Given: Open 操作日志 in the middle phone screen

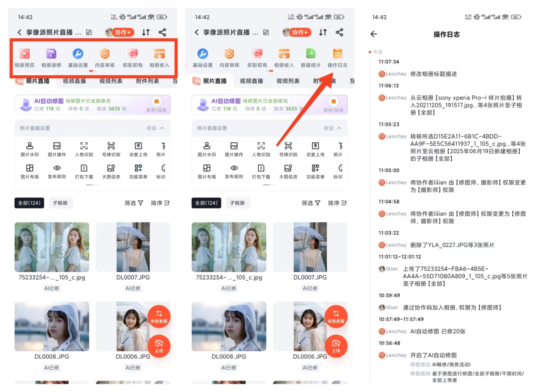Looking at the screenshot, I should pos(337,58).
